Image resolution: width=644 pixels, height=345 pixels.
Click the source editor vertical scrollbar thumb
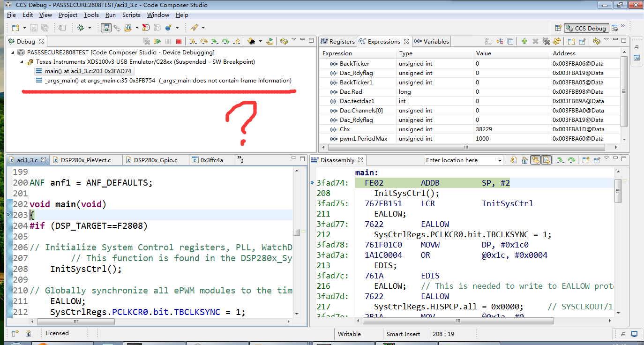tap(296, 232)
